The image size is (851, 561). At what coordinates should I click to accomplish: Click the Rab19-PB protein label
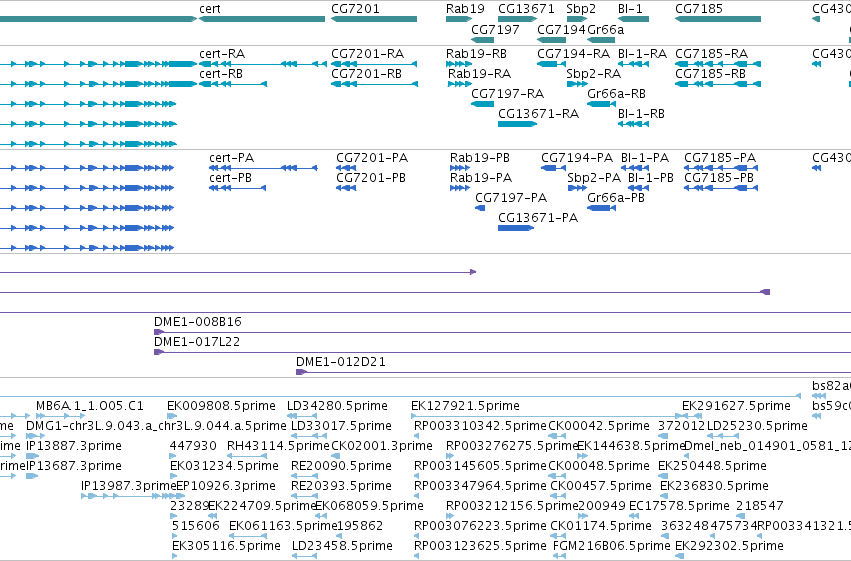pyautogui.click(x=480, y=158)
